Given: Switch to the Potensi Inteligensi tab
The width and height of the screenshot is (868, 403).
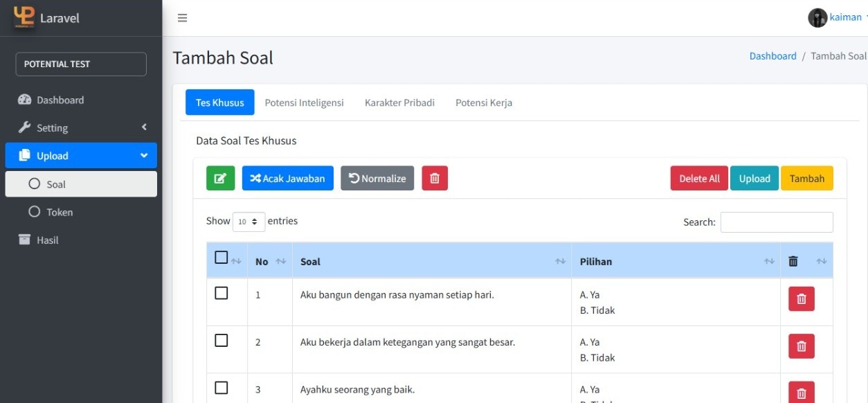Looking at the screenshot, I should 304,102.
